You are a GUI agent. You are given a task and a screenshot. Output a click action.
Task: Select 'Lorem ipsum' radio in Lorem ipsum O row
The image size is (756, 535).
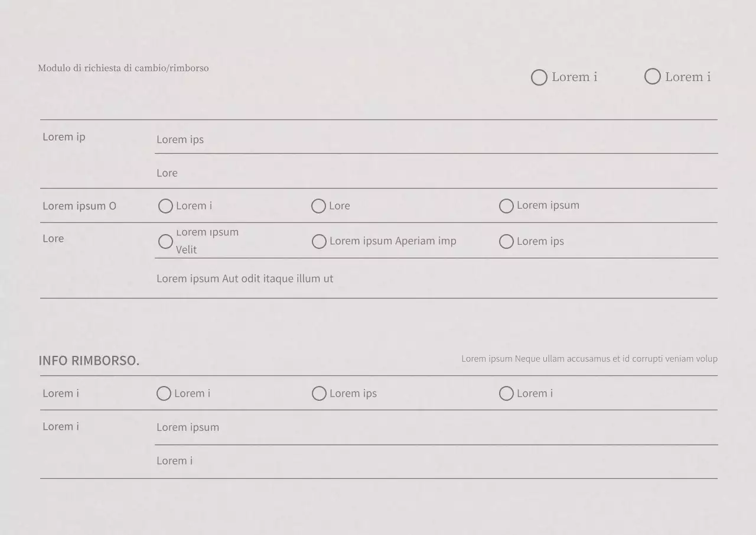click(x=506, y=206)
